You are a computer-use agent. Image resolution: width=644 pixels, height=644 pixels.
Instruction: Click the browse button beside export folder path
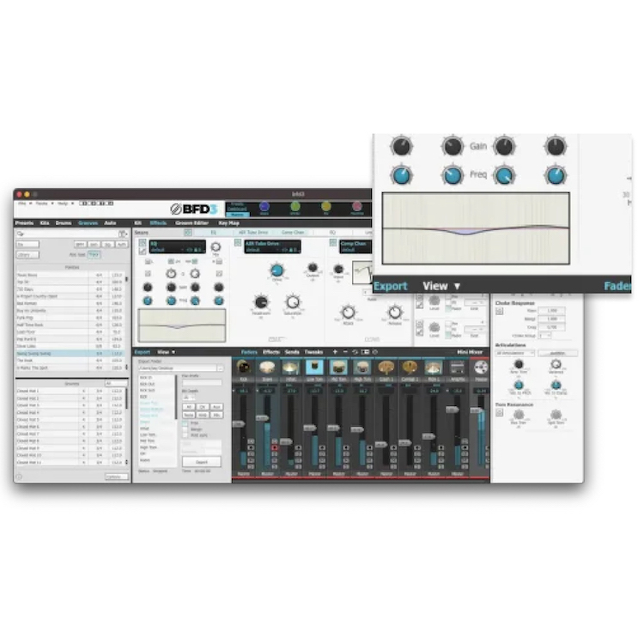click(220, 368)
